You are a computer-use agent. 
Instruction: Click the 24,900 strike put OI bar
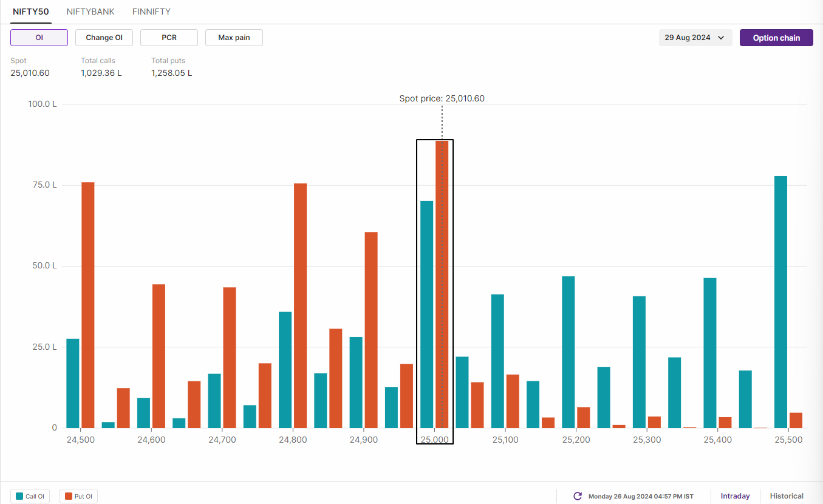click(371, 330)
